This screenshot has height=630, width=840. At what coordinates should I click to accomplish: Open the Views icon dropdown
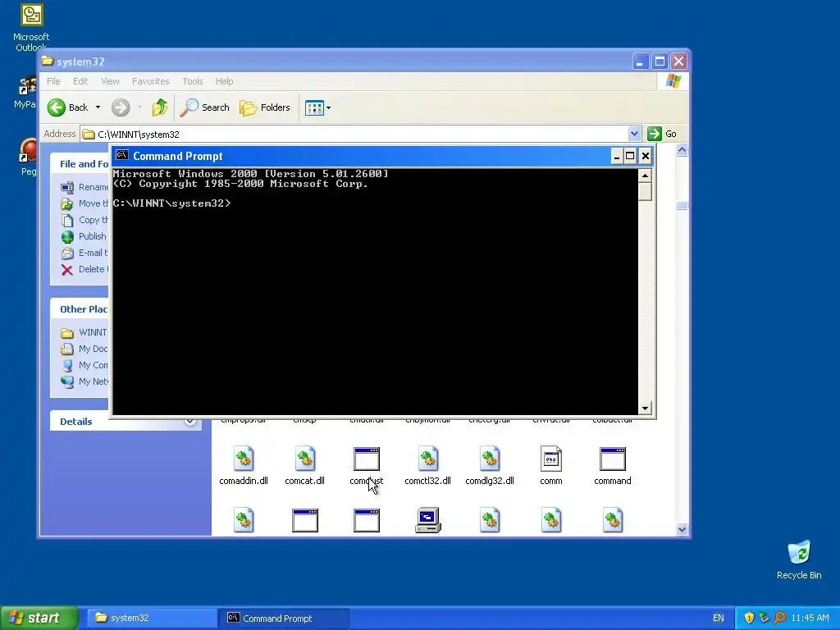click(317, 107)
